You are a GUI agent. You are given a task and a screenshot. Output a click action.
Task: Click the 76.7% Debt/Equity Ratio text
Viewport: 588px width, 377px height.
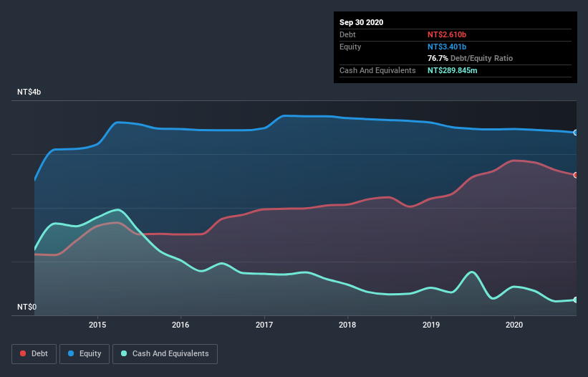pyautogui.click(x=470, y=59)
